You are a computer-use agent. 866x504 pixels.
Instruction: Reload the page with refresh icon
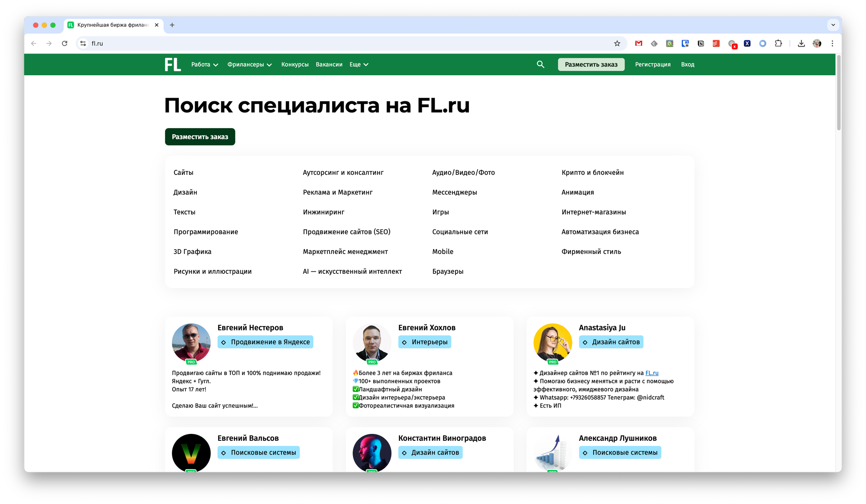(65, 43)
